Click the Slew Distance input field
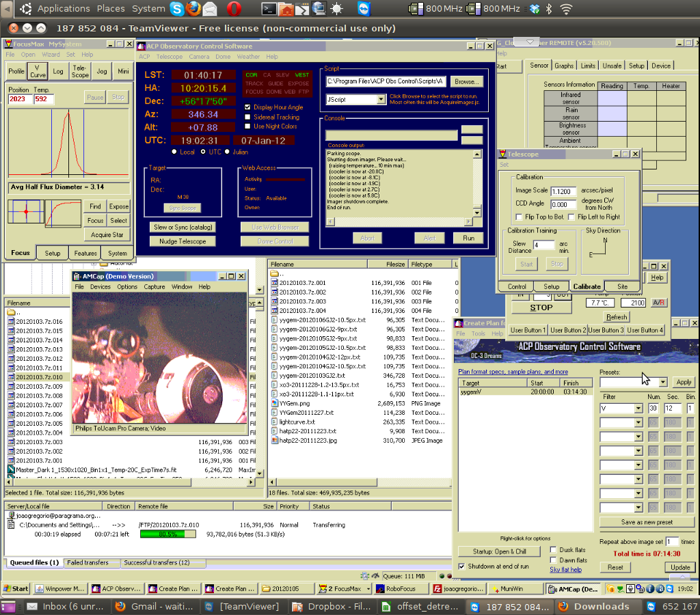 tap(544, 245)
